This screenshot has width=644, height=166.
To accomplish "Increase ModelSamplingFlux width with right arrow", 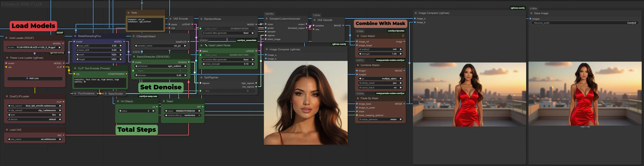I will (x=121, y=55).
